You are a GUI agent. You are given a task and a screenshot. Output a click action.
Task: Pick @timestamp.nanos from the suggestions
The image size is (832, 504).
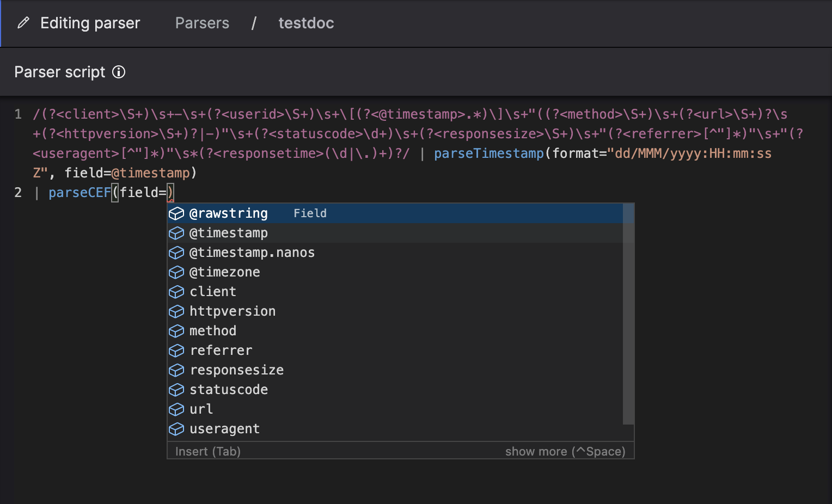pyautogui.click(x=395, y=253)
